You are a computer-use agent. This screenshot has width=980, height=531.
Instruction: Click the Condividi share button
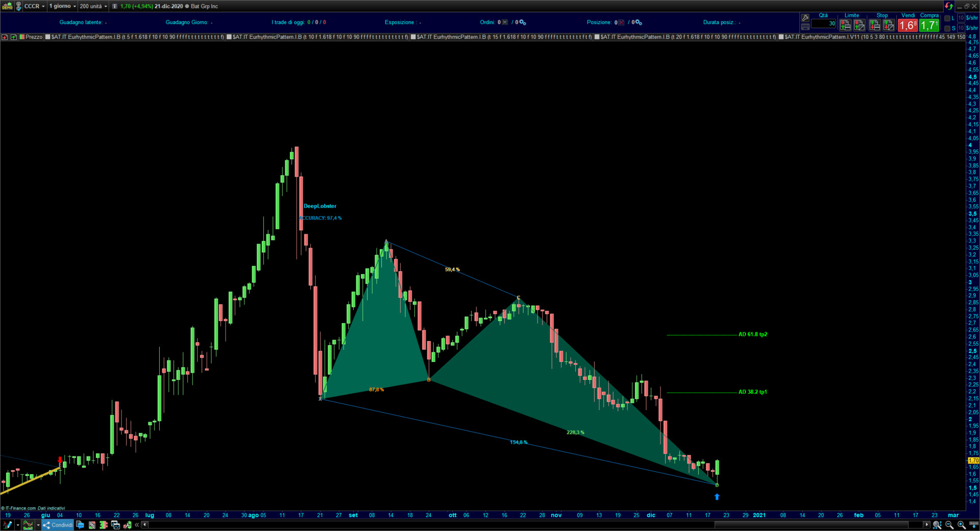click(58, 525)
